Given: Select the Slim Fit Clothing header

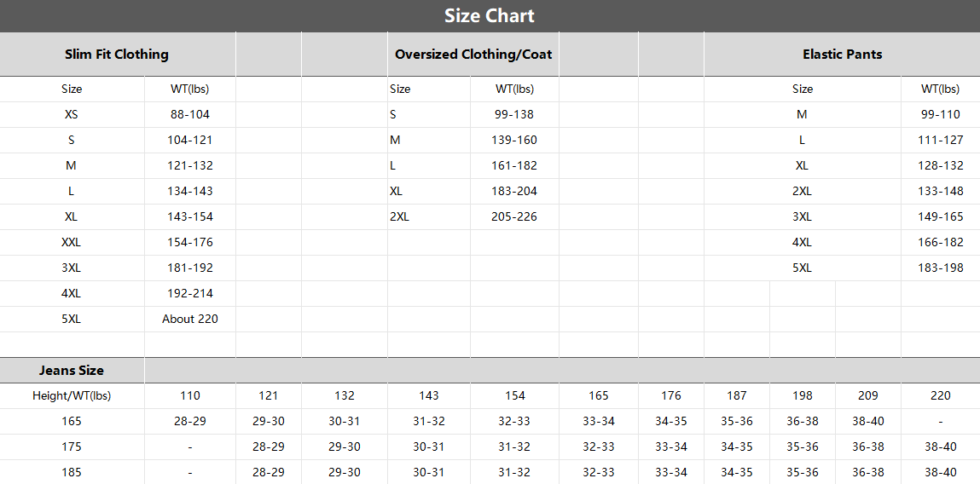Looking at the screenshot, I should (x=117, y=55).
